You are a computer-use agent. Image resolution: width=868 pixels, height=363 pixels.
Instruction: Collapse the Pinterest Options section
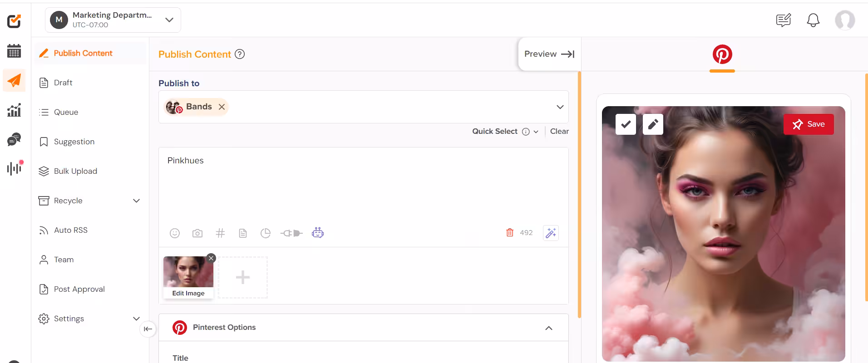[x=549, y=328]
